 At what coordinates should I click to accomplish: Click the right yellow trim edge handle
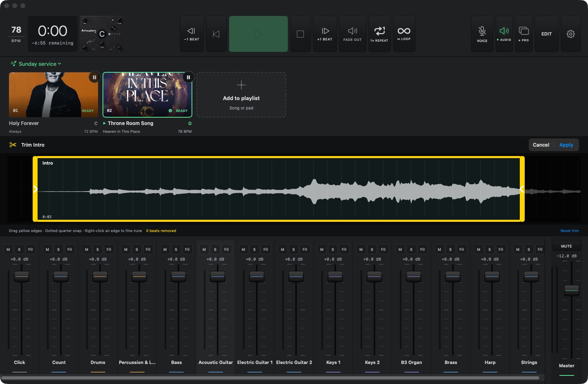coord(522,189)
